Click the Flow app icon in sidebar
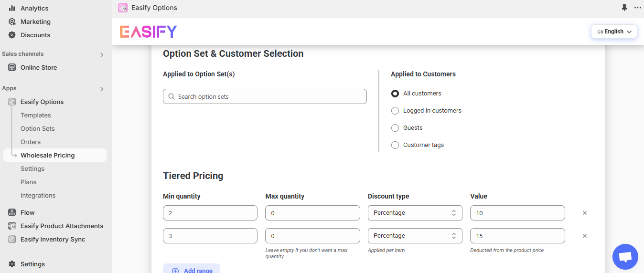 click(12, 212)
